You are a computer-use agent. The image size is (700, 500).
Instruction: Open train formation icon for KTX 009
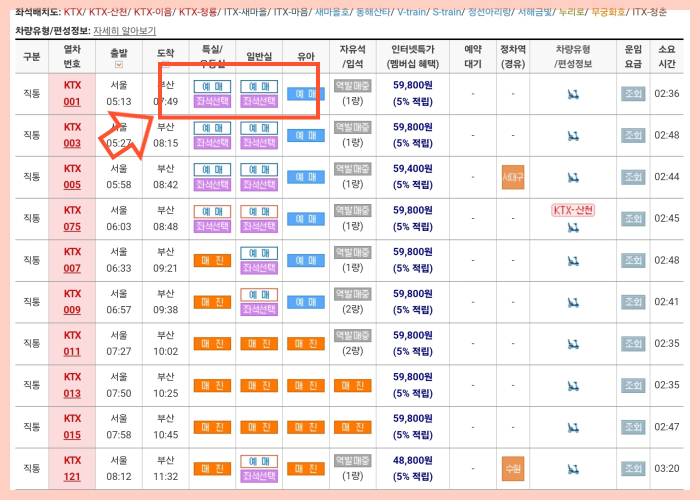(573, 303)
